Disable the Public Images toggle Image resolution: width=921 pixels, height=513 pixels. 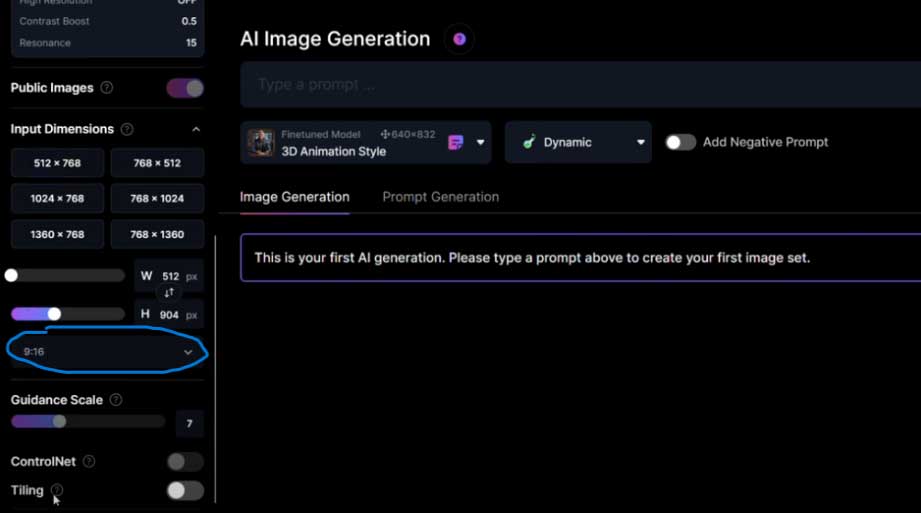[x=185, y=88]
